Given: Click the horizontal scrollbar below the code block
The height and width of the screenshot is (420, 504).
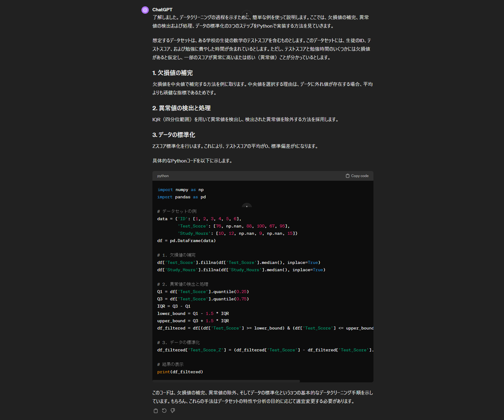Looking at the screenshot, I should pyautogui.click(x=226, y=381).
